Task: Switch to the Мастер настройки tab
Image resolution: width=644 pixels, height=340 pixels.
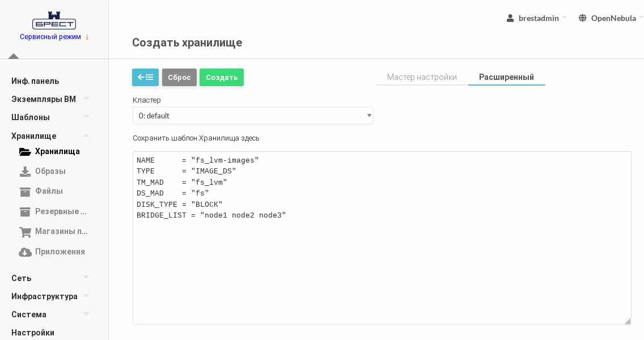Action: 422,77
